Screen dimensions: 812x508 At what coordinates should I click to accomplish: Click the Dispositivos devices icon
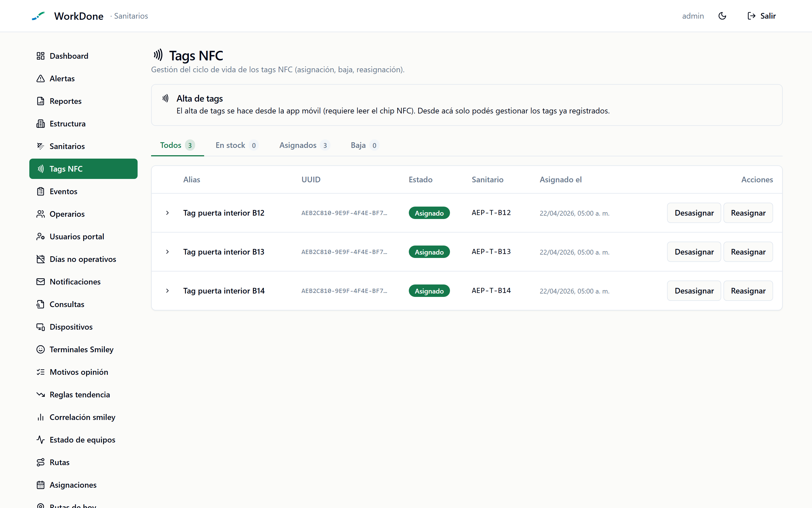pyautogui.click(x=41, y=327)
